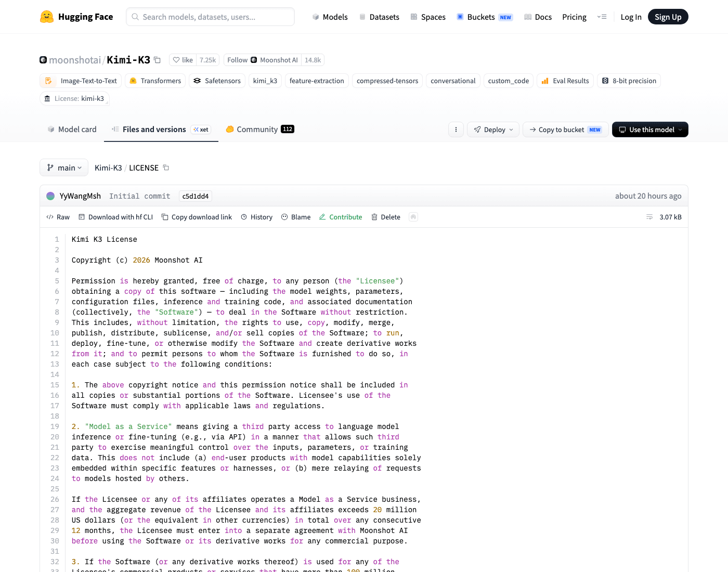Toggle line wrapping icon near file size
Screen dimensions: 728x572
[x=649, y=217]
